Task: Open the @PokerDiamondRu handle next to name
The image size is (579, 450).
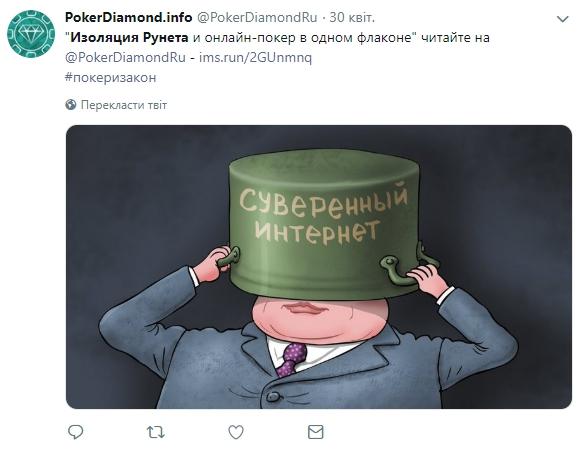Action: pyautogui.click(x=257, y=17)
